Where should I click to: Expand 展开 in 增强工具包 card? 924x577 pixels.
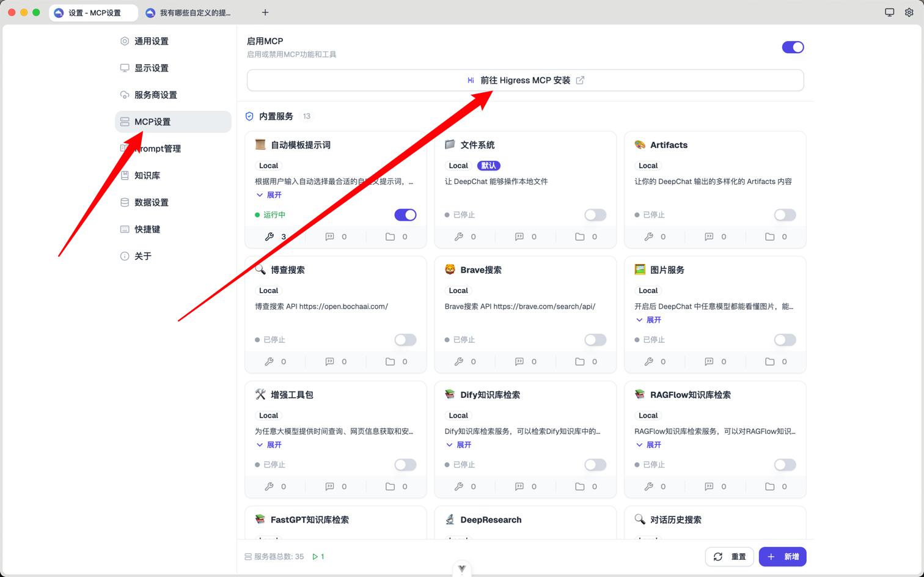tap(269, 445)
